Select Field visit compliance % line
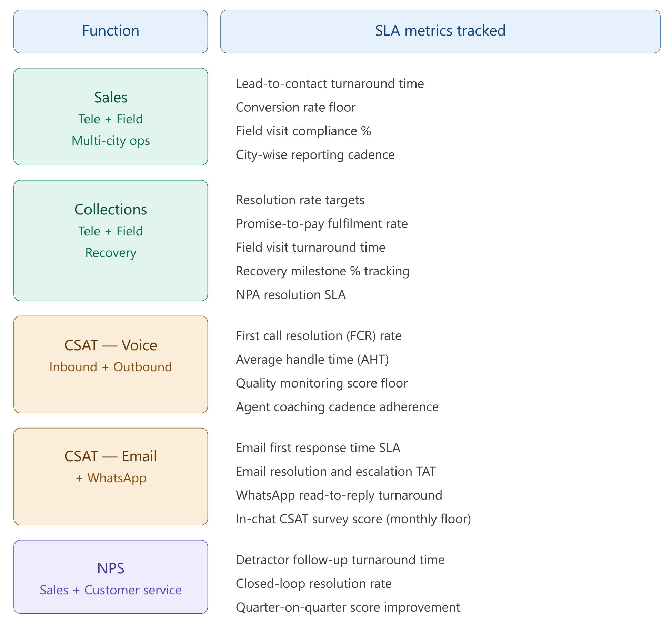 [x=303, y=131]
